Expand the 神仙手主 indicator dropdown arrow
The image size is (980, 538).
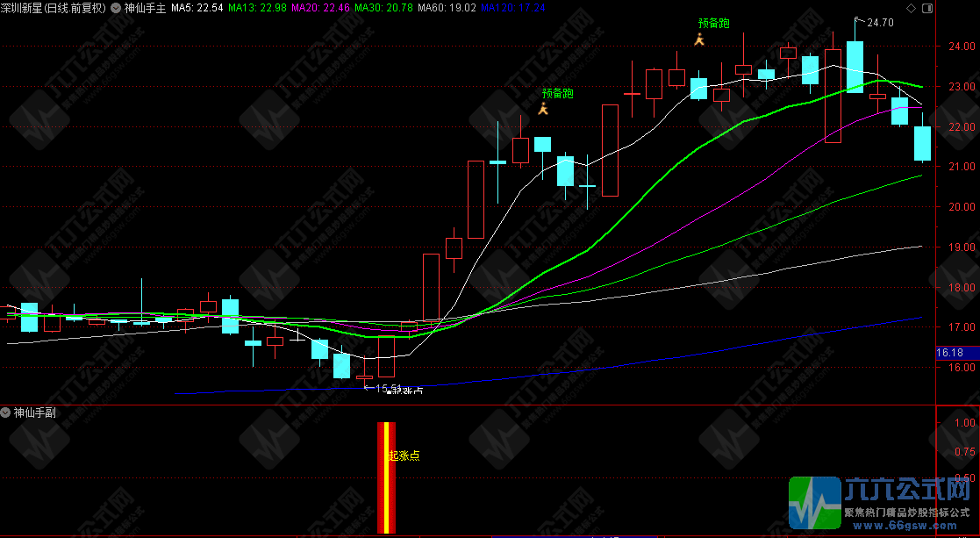117,8
